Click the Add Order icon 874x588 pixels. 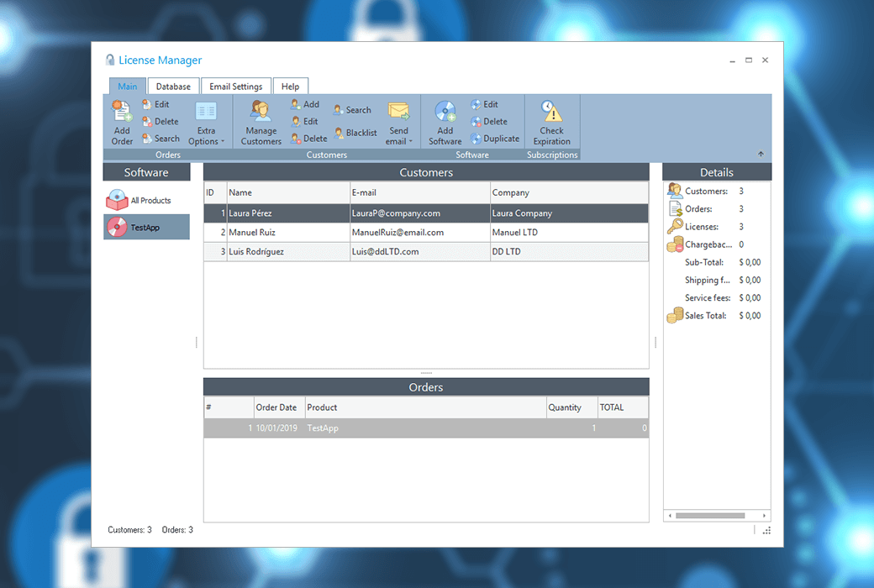[x=122, y=112]
